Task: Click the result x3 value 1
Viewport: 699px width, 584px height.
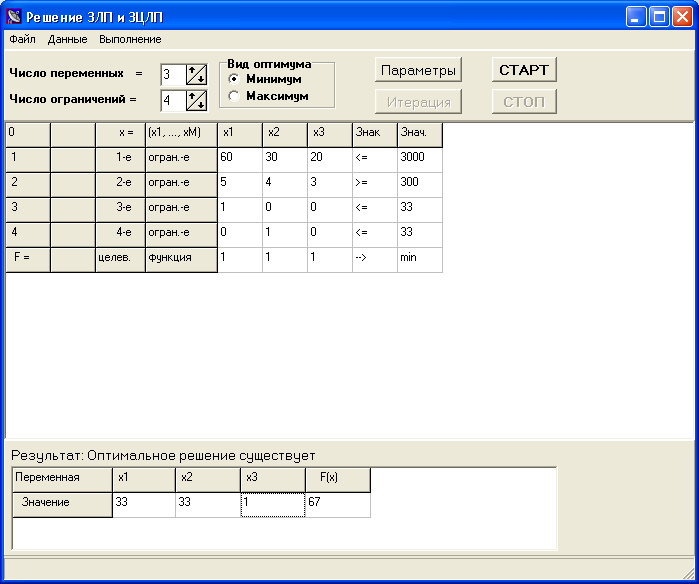Action: tap(273, 505)
